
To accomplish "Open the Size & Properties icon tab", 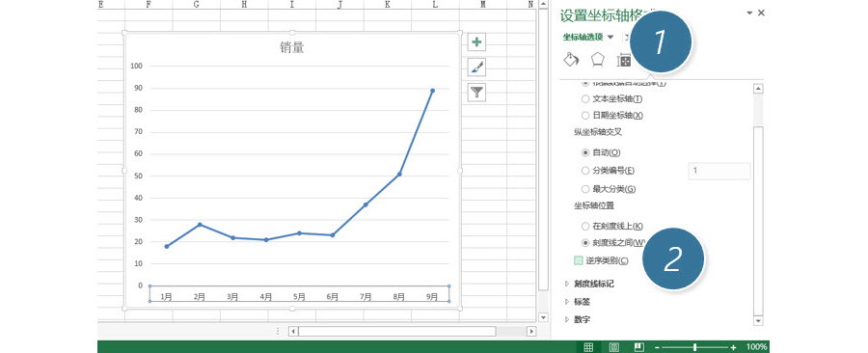I will (623, 60).
